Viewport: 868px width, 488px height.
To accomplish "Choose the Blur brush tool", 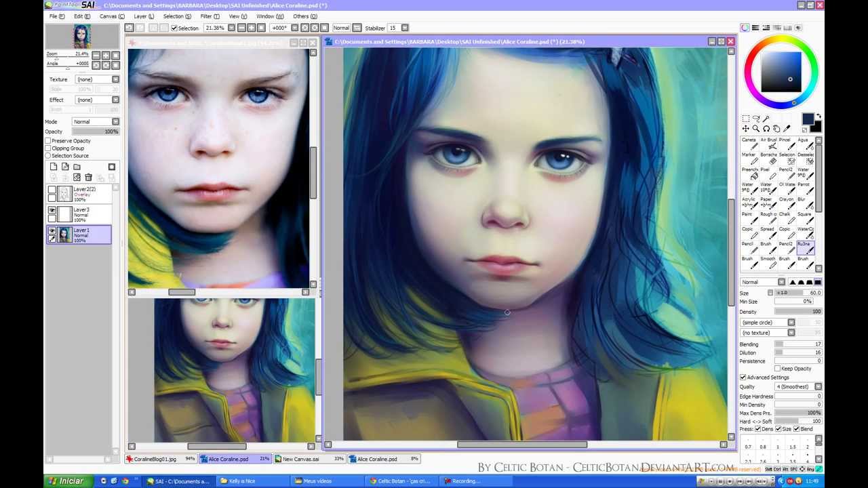I will pos(805,203).
